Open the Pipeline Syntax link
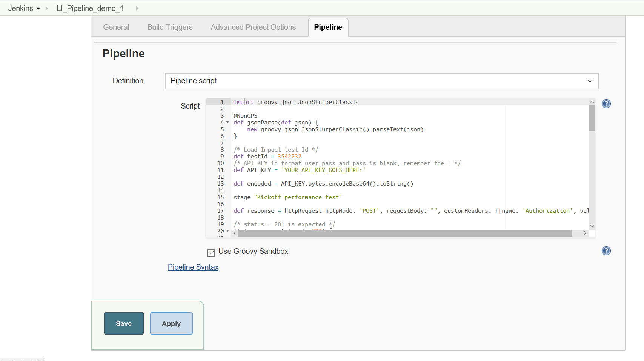 (x=193, y=267)
